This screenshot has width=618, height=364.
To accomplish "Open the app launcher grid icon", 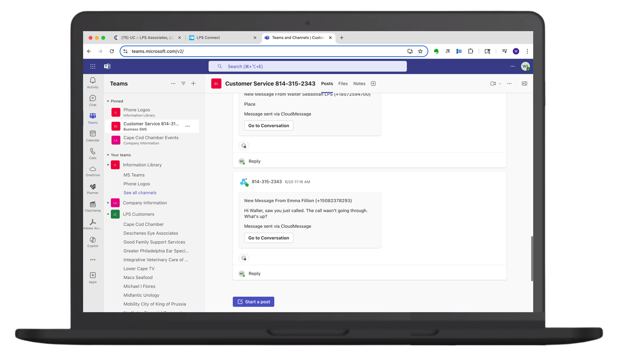I will click(x=93, y=66).
